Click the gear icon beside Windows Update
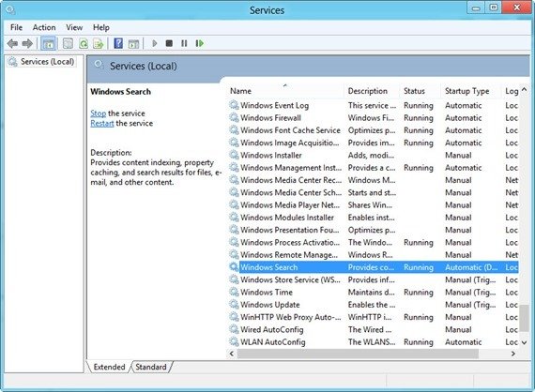Image resolution: width=535 pixels, height=392 pixels. (234, 305)
